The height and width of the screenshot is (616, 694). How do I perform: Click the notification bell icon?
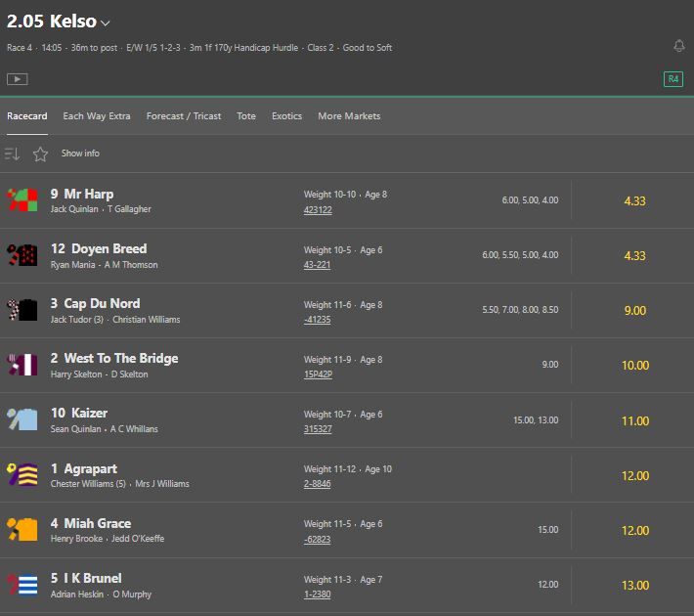click(x=679, y=46)
